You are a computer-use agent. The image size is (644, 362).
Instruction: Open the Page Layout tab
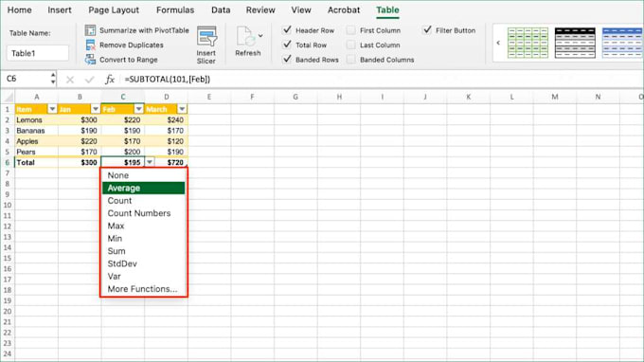114,9
